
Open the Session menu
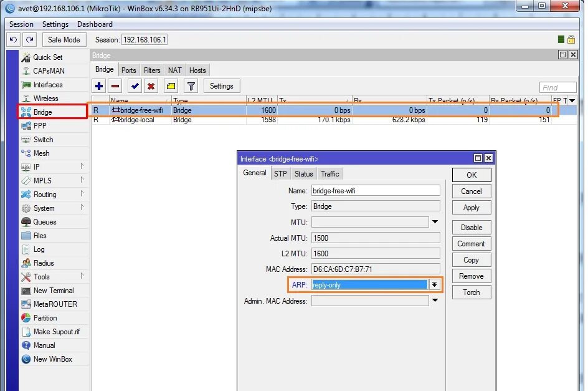coord(21,24)
